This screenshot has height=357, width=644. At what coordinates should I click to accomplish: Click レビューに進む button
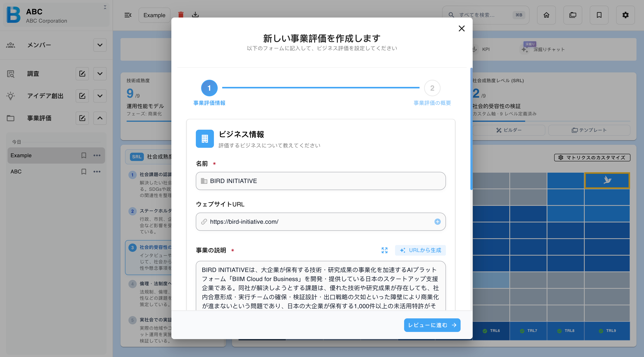click(x=432, y=325)
